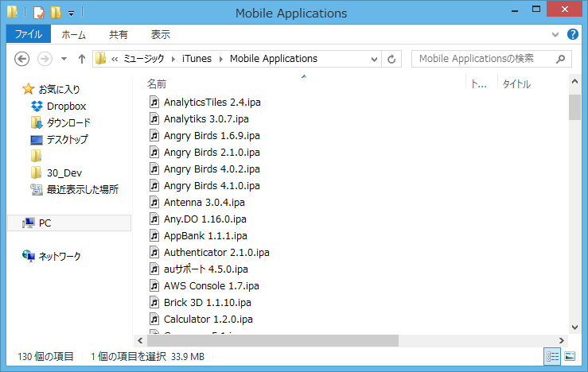Open the address bar history dropdown
The height and width of the screenshot is (372, 588).
click(x=374, y=59)
